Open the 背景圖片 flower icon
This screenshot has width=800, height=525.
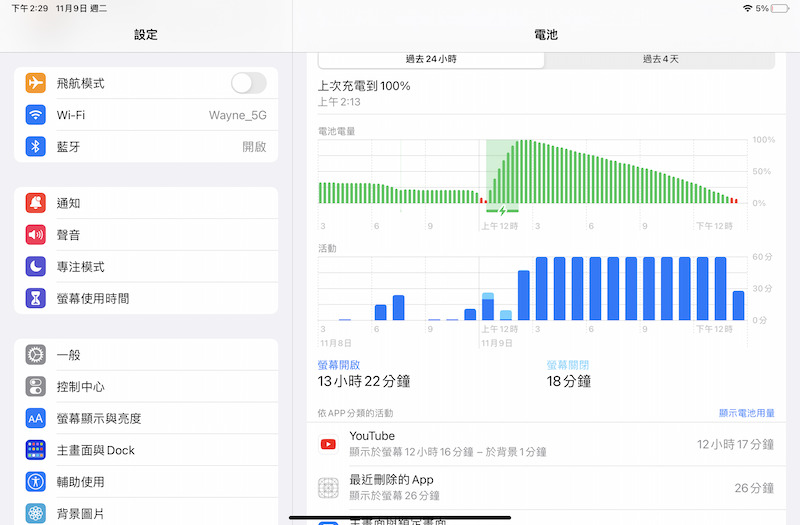point(36,513)
